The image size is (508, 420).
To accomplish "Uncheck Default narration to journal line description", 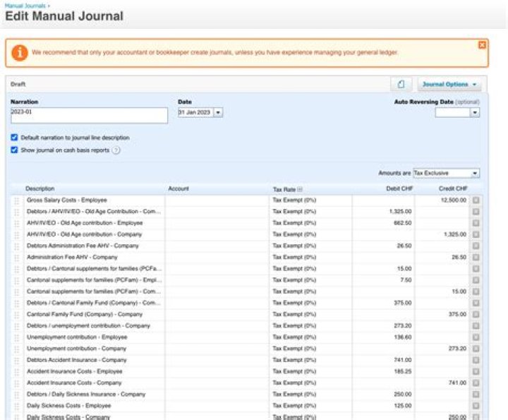I will pyautogui.click(x=14, y=138).
